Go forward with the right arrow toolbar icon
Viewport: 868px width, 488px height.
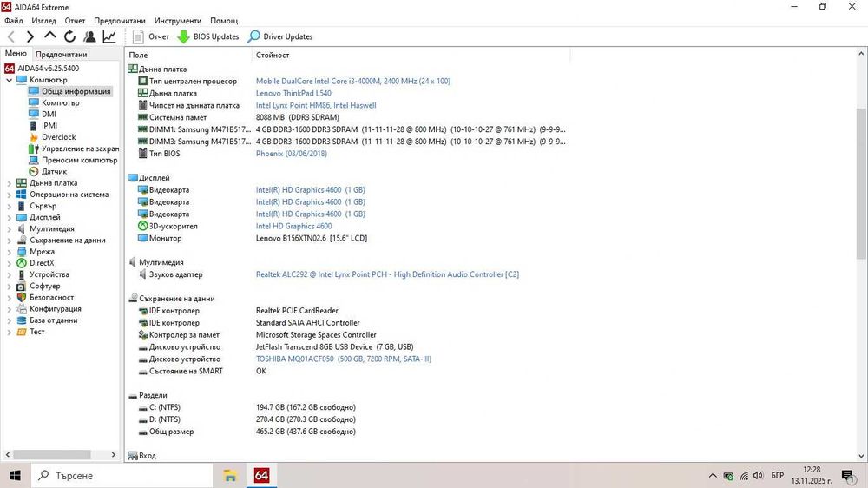(x=30, y=36)
